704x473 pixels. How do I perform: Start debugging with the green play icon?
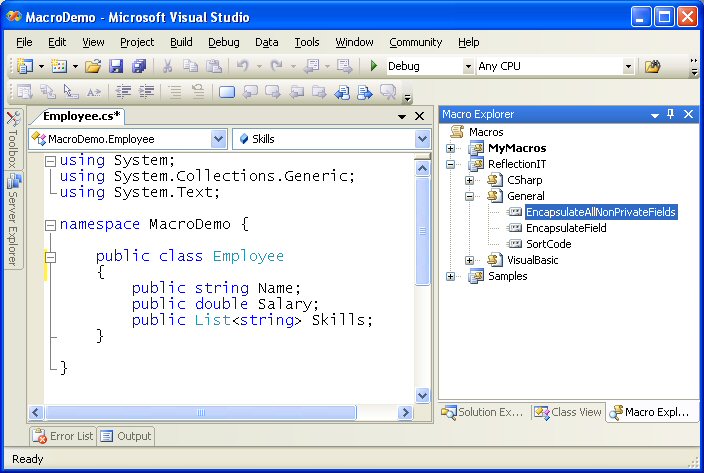374,66
